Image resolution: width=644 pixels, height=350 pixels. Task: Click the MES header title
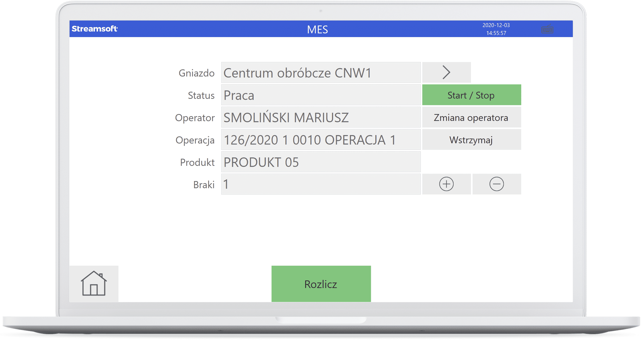(x=317, y=29)
